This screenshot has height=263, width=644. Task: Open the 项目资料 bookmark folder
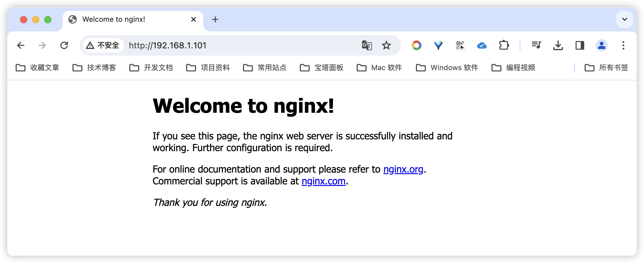[208, 68]
